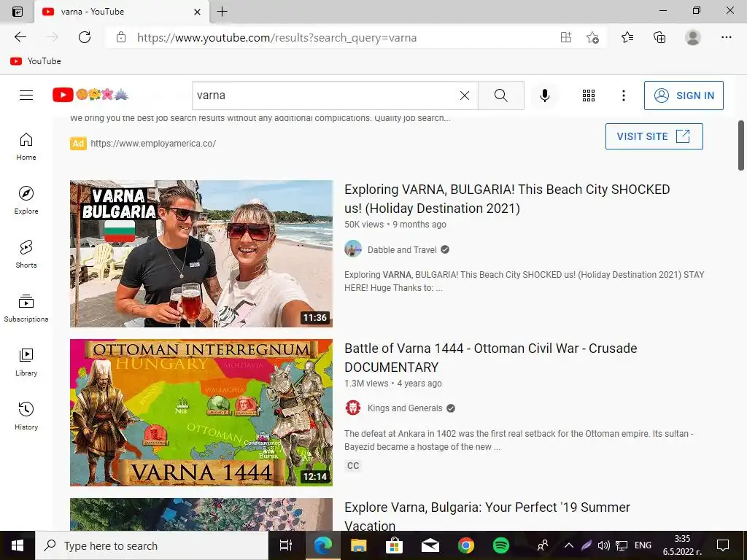This screenshot has height=560, width=747.
Task: Open Exploring VARNA, BULGARIA video thumbnail
Action: (x=201, y=253)
